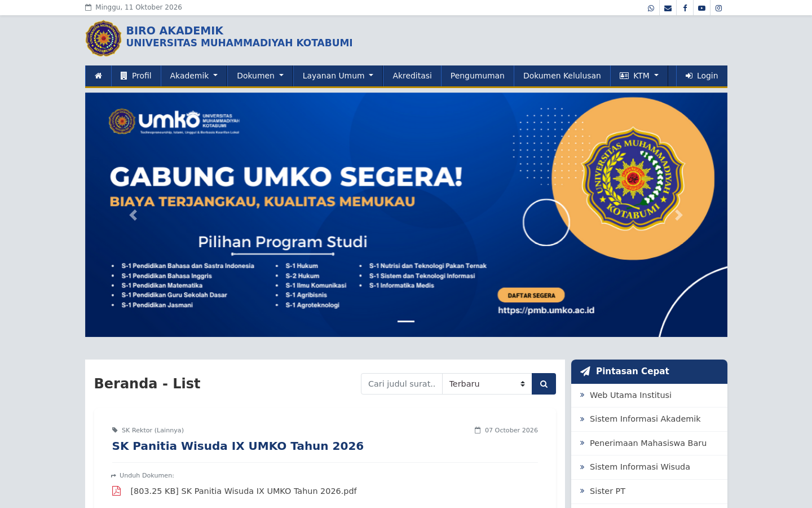Open Sistem Informasi Wisuda shortcut
Viewport: 812px width, 508px height.
(649, 467)
